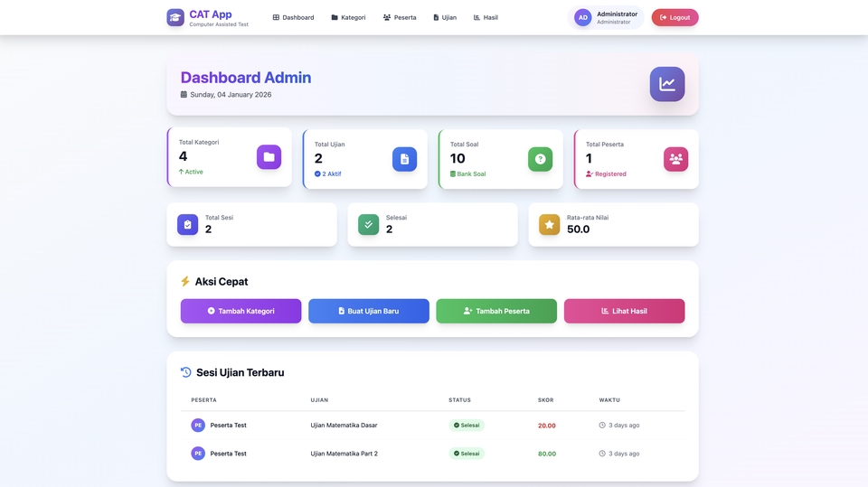Click the chart icon in Dashboard Admin header
868x487 pixels.
coord(666,84)
